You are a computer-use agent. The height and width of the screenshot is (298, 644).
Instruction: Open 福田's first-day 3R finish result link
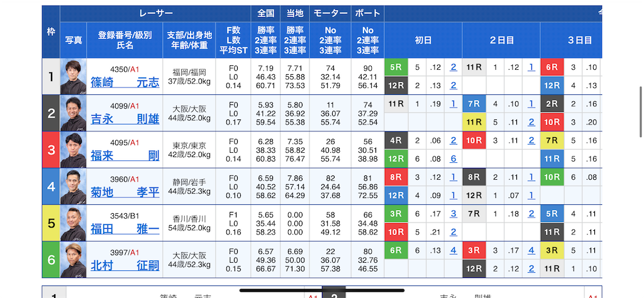(453, 214)
